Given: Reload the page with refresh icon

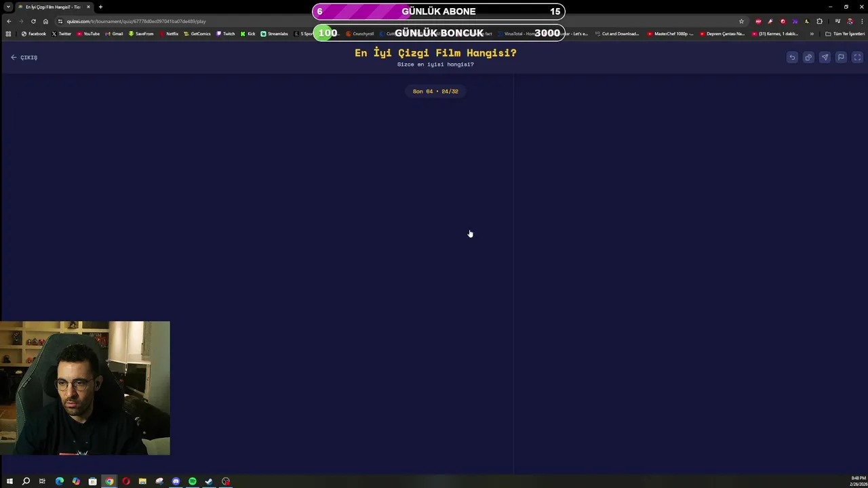Looking at the screenshot, I should click(33, 21).
